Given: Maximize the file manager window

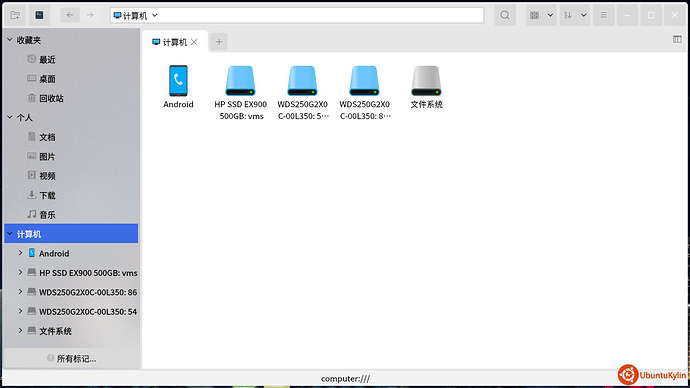Looking at the screenshot, I should tap(651, 15).
